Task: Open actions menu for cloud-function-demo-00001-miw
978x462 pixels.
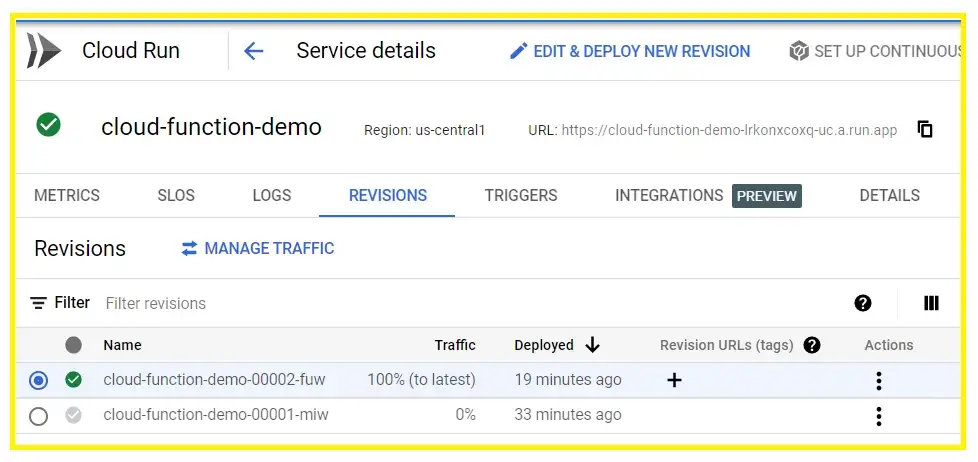Action: click(879, 416)
